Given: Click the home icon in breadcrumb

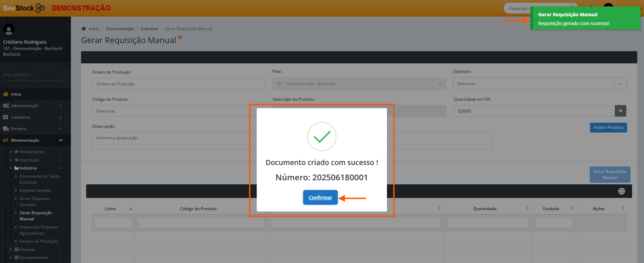Looking at the screenshot, I should [84, 29].
